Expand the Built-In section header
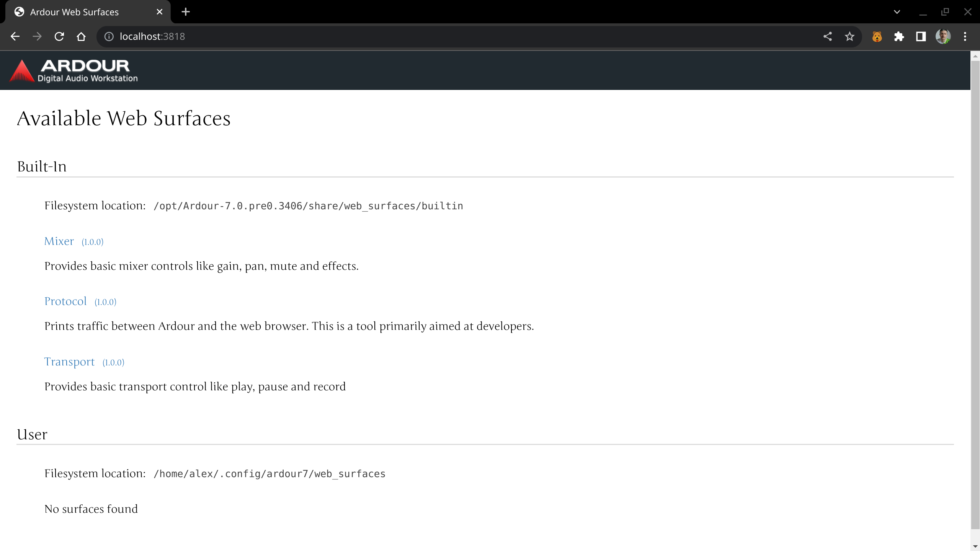The height and width of the screenshot is (551, 980). [x=41, y=166]
